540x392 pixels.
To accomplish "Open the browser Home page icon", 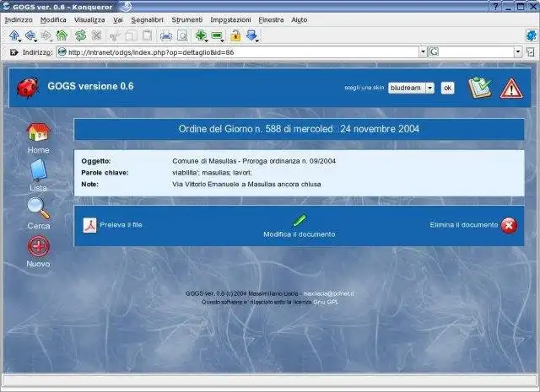I will click(62, 35).
